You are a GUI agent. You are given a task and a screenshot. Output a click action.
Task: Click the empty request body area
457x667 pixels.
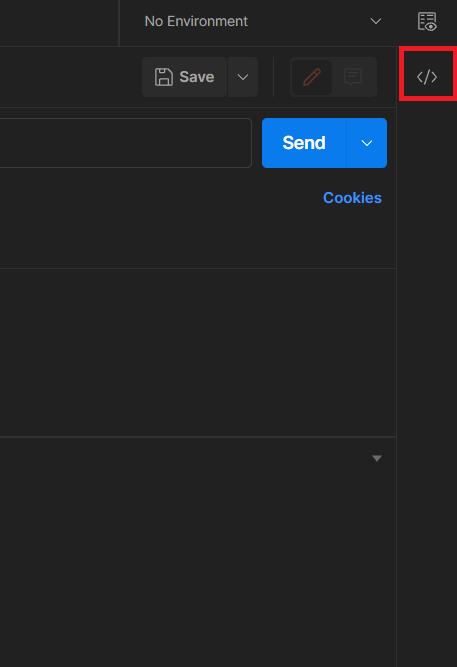198,352
